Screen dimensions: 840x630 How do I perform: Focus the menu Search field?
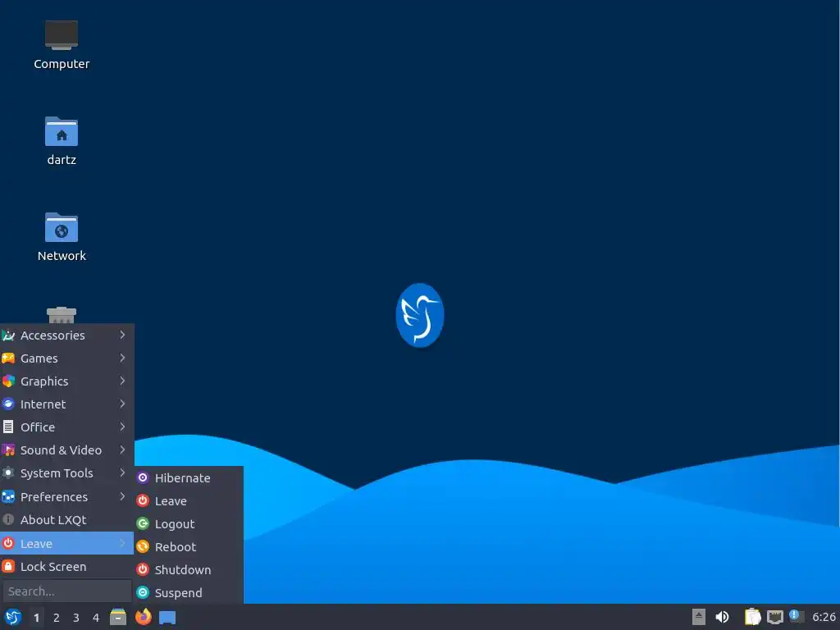67,591
